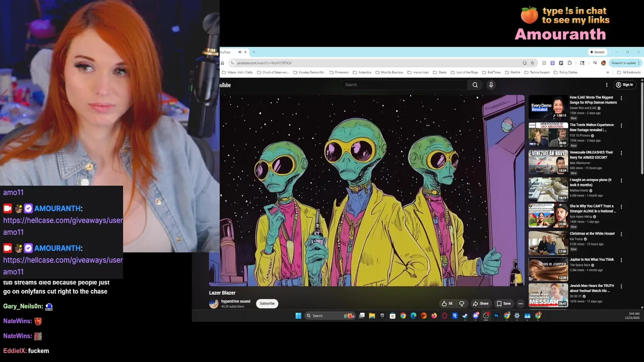Open options for Christmas at White House video
The height and width of the screenshot is (362, 644).
(621, 234)
